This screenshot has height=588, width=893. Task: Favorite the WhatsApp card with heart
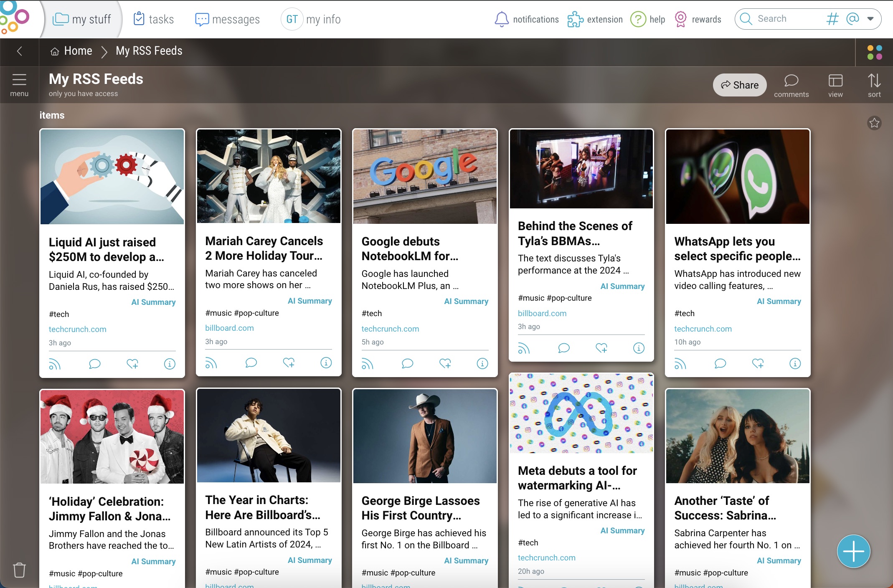(x=758, y=364)
